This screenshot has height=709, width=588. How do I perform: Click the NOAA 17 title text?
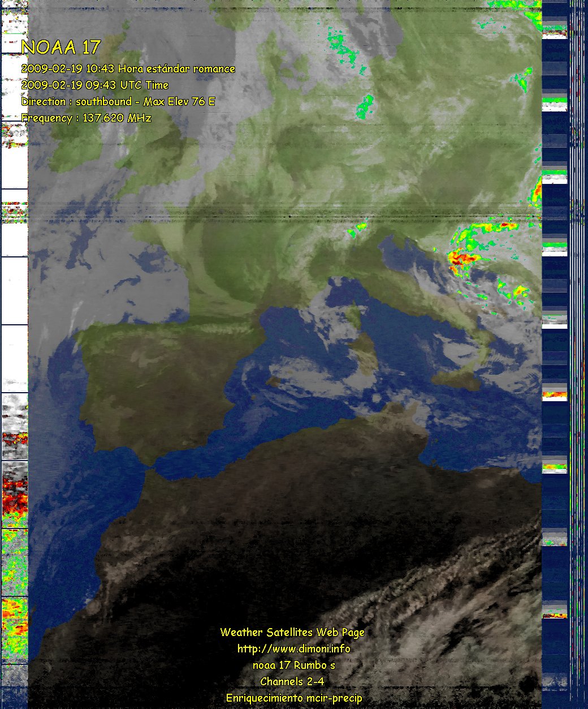61,47
